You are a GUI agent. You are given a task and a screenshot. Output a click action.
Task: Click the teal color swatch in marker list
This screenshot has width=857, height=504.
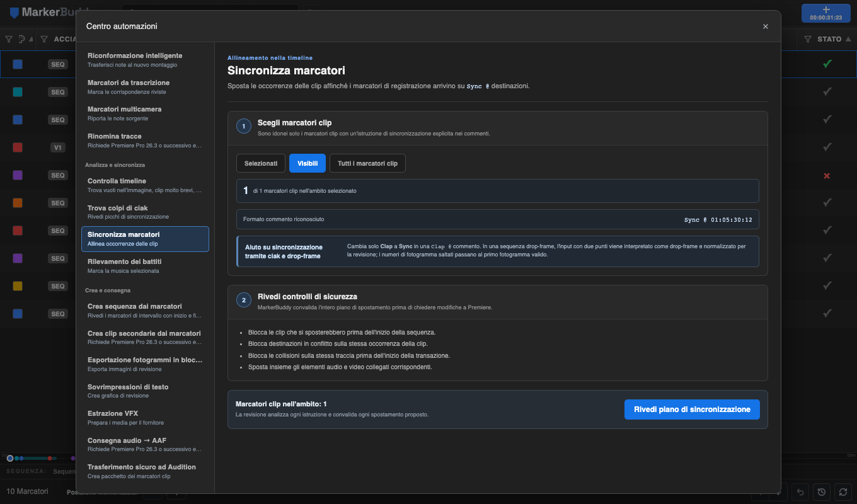point(18,92)
